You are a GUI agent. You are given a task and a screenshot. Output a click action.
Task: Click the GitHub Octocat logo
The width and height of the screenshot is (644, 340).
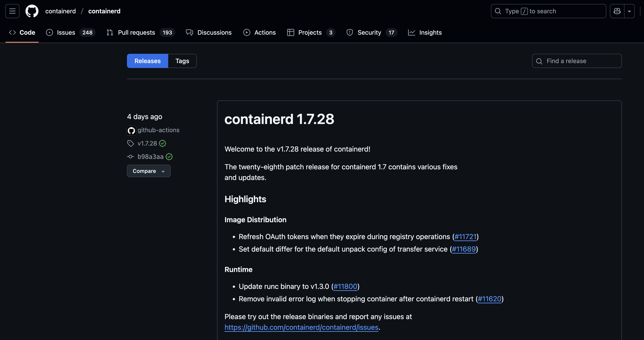32,11
